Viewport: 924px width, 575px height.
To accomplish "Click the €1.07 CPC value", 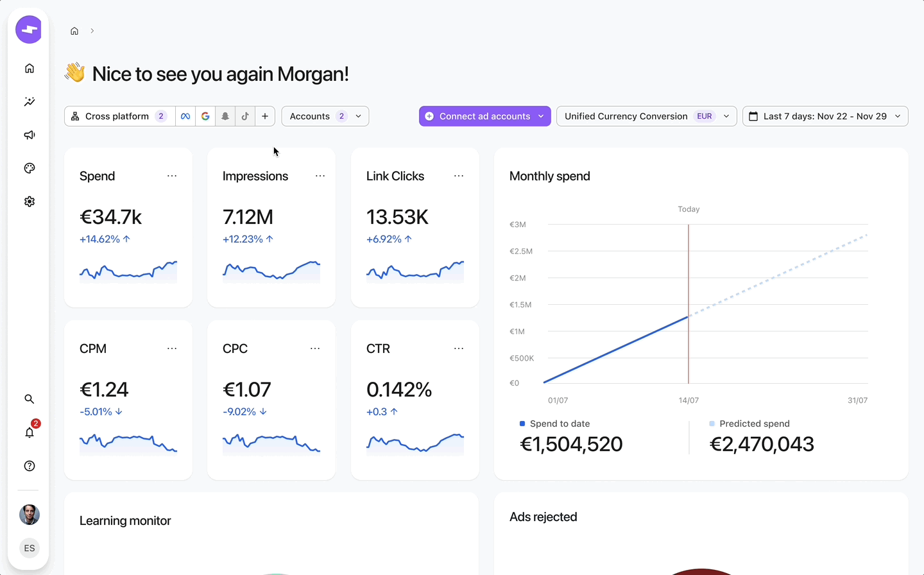I will (x=247, y=390).
